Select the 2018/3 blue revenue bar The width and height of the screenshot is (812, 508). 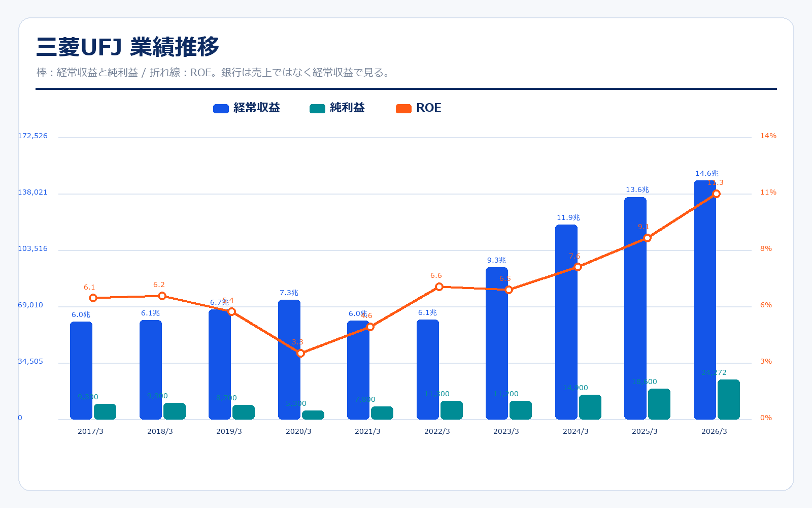pyautogui.click(x=151, y=370)
